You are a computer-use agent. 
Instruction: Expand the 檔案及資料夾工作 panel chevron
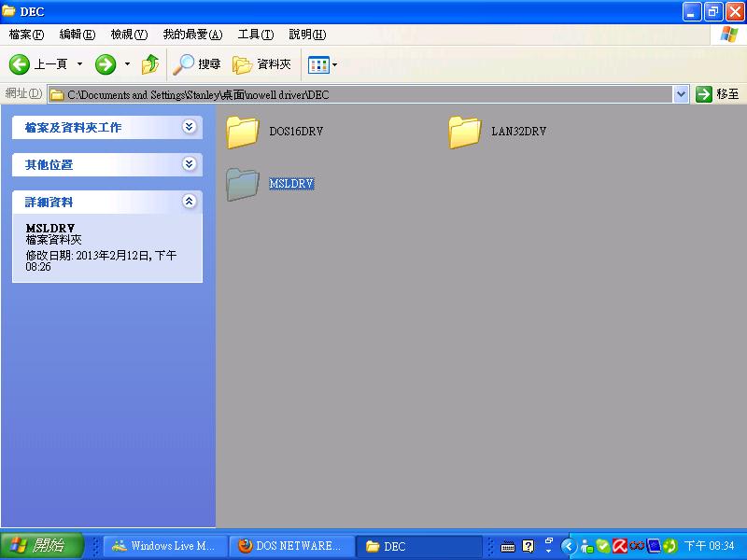[x=190, y=127]
